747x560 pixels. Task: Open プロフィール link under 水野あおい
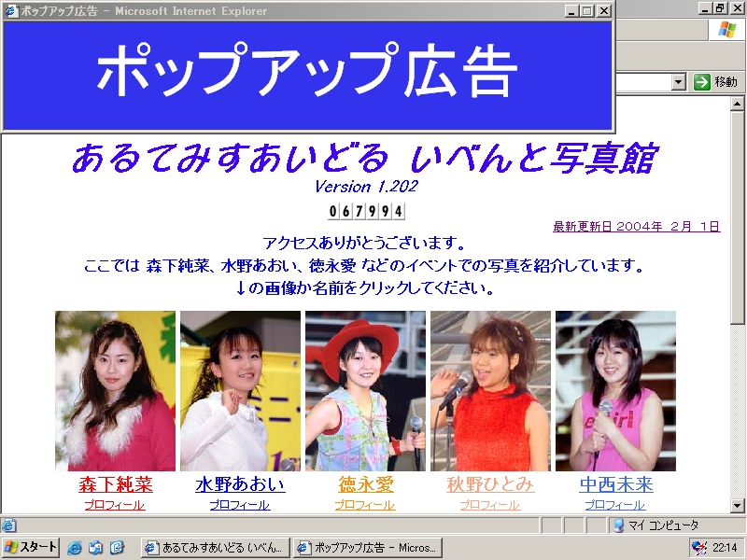point(240,505)
